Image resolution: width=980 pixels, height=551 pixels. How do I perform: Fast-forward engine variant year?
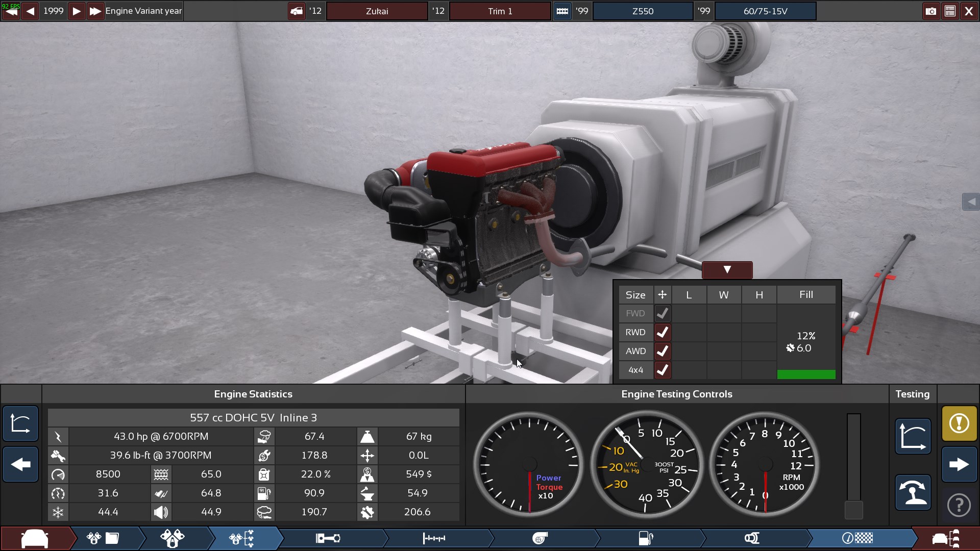[x=95, y=11]
